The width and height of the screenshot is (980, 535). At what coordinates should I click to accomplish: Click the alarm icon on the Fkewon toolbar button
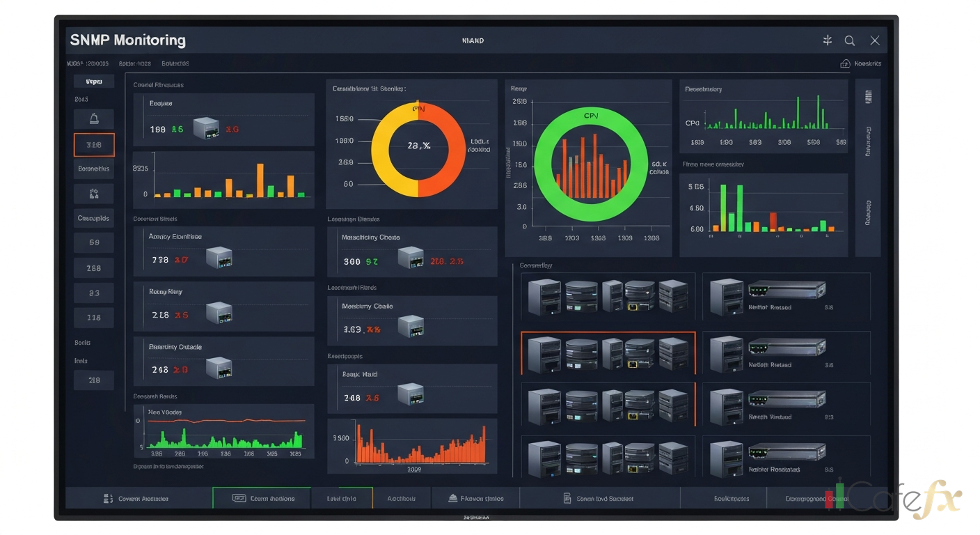pos(453,498)
